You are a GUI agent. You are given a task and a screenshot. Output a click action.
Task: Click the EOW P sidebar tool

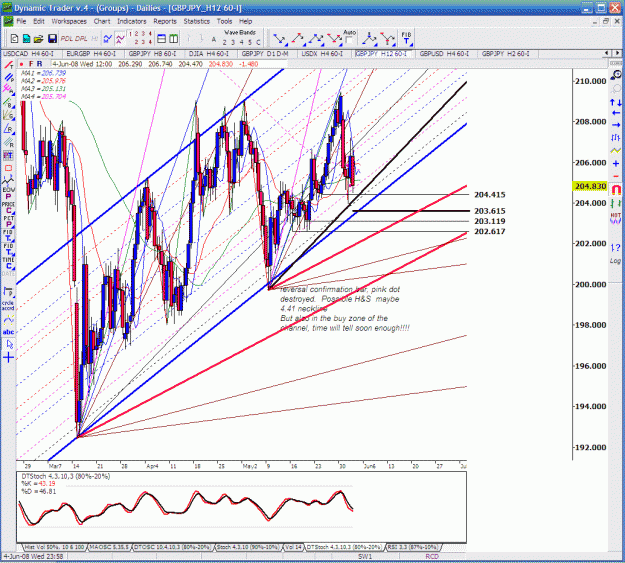[x=8, y=193]
